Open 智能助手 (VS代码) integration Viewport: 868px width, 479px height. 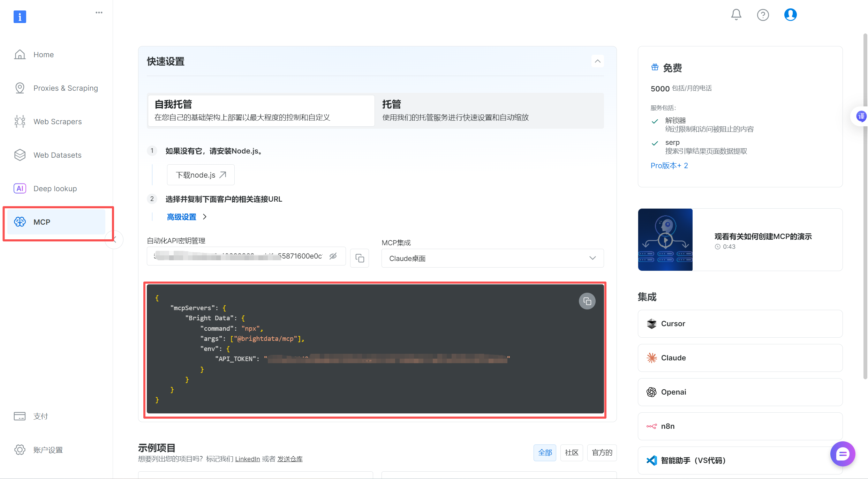[740, 461]
